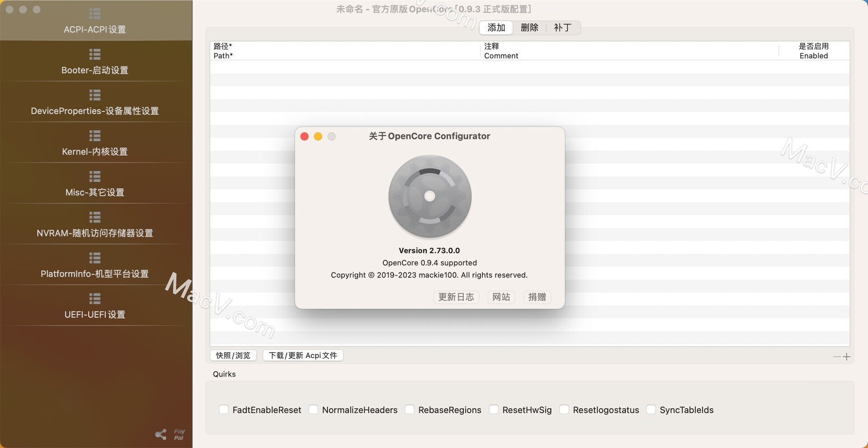
Task: Open the 网站 button in About dialog
Action: pyautogui.click(x=501, y=297)
